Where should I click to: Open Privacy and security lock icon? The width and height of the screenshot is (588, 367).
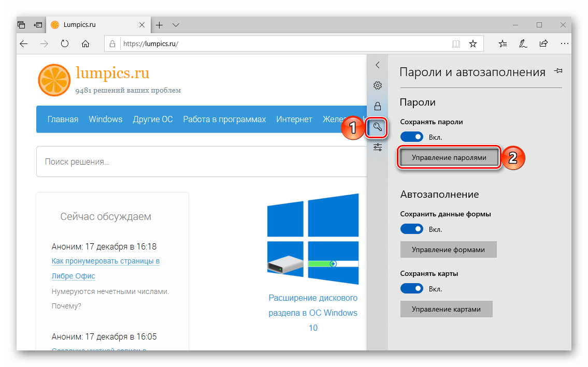tap(378, 106)
